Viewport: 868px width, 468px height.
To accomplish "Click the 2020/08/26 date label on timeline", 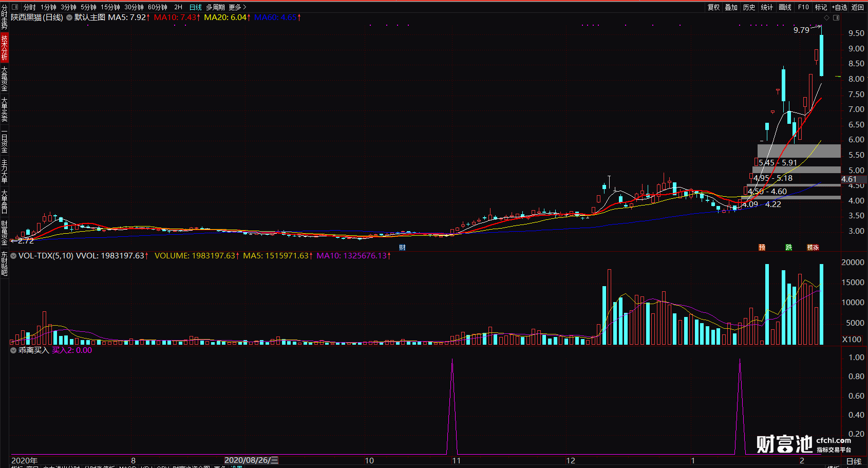I will click(251, 460).
